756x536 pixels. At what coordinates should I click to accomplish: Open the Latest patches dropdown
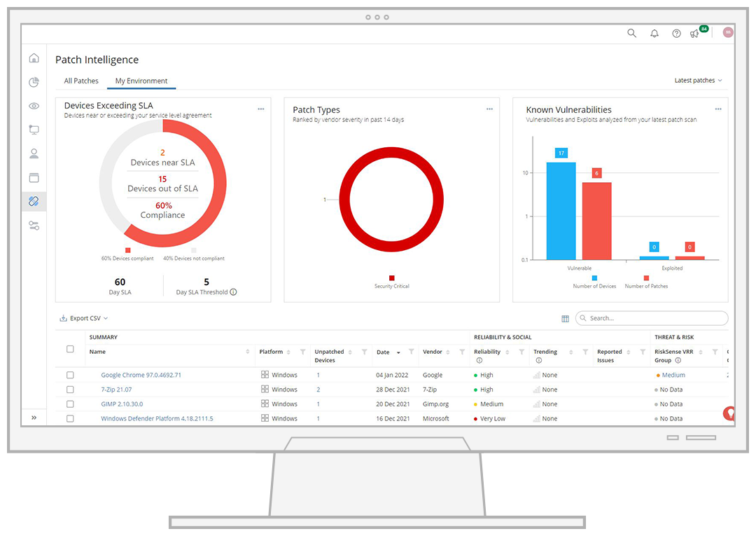pos(698,81)
